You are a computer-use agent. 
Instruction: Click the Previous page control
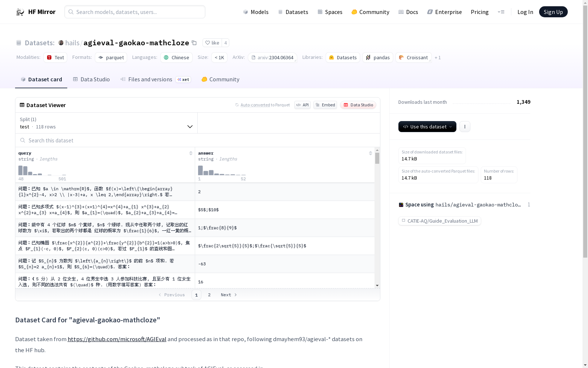coord(172,295)
